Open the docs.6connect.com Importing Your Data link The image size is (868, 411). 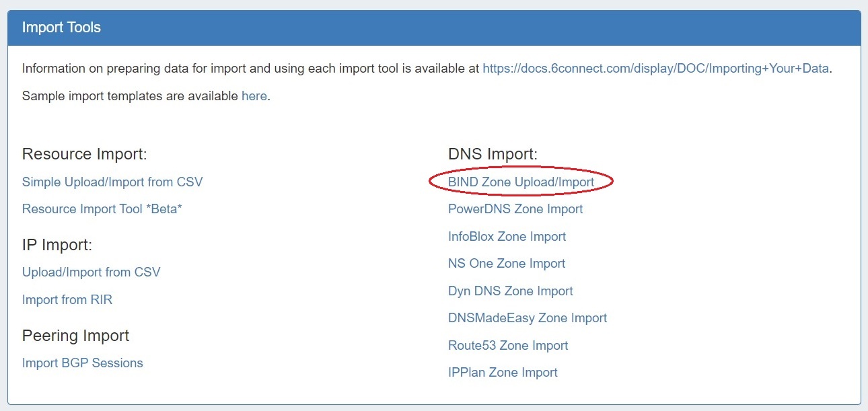click(x=655, y=68)
